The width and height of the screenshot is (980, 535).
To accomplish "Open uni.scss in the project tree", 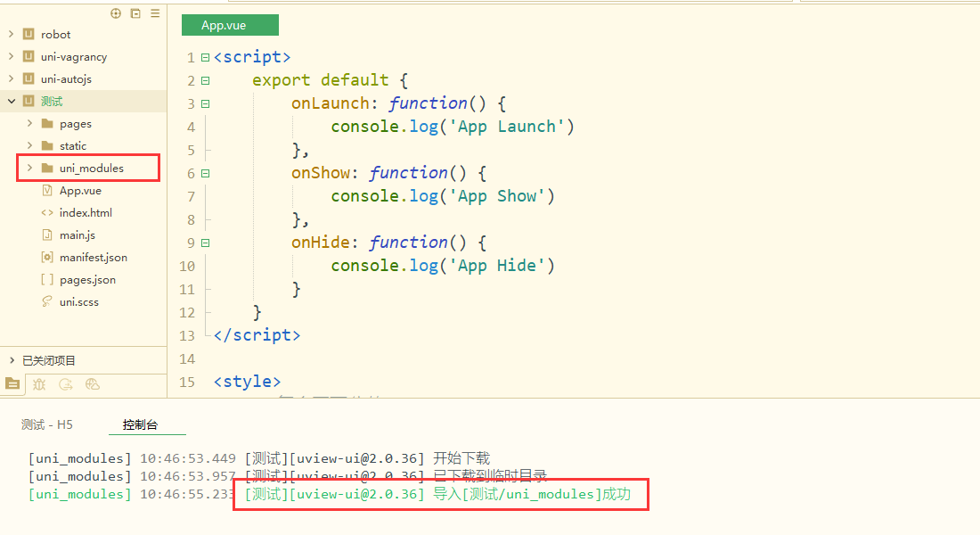I will pos(78,301).
